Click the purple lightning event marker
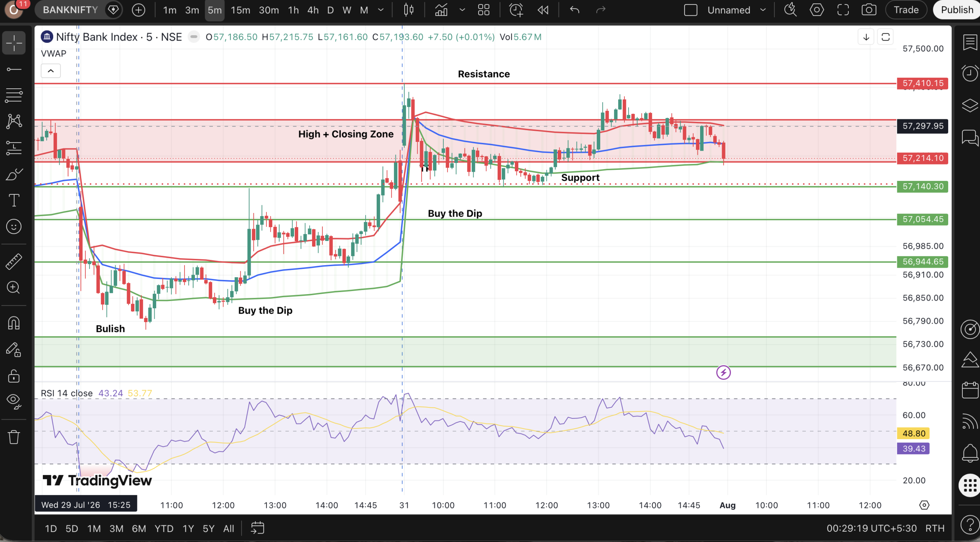This screenshot has height=542, width=980. click(723, 372)
